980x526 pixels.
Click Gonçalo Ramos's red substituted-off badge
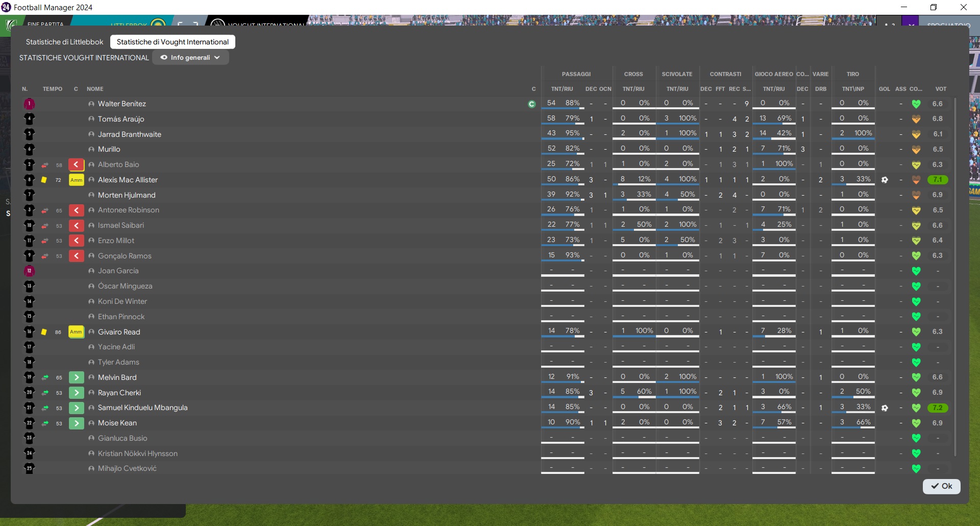tap(76, 256)
